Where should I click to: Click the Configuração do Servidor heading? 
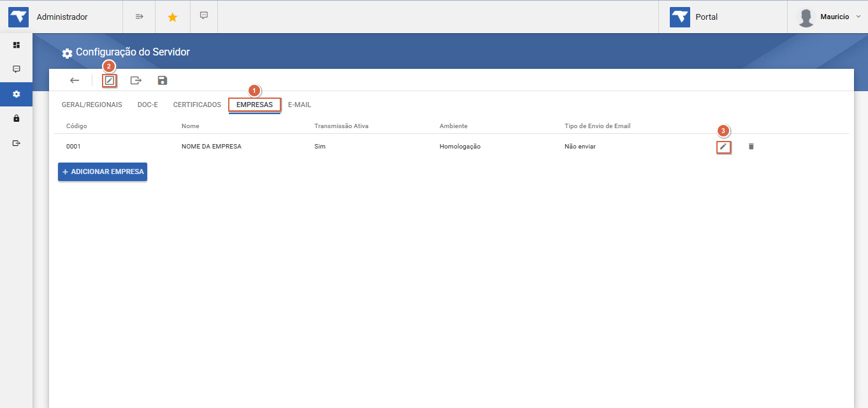(133, 52)
